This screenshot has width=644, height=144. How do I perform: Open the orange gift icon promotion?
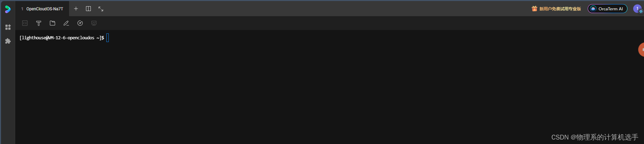pyautogui.click(x=535, y=9)
